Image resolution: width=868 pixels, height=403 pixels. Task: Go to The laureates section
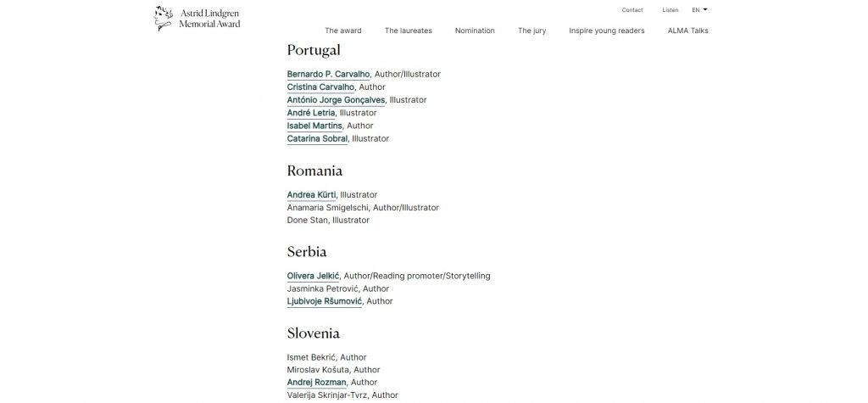pyautogui.click(x=408, y=31)
